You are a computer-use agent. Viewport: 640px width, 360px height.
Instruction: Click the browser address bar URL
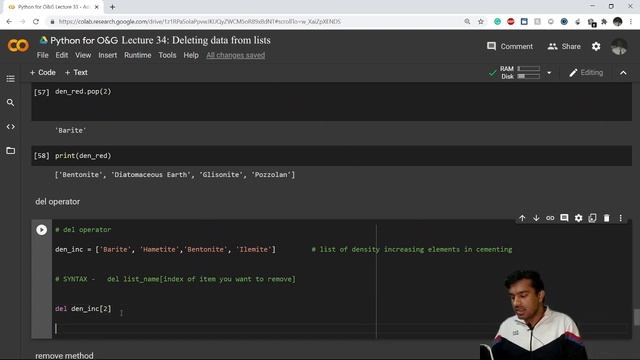200,22
